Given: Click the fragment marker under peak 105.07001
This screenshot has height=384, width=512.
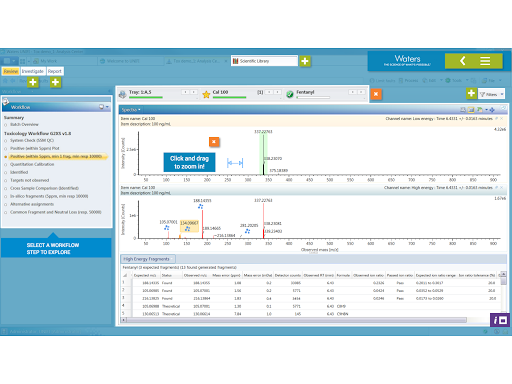Looking at the screenshot, I should coord(167,228).
